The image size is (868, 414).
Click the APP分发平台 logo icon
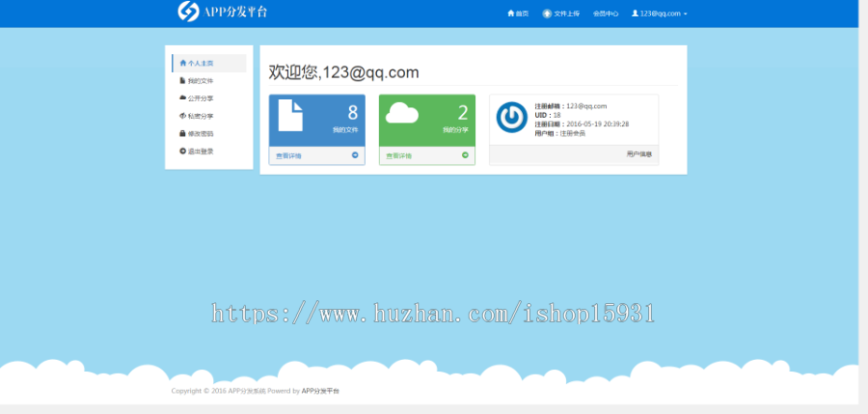click(x=188, y=12)
